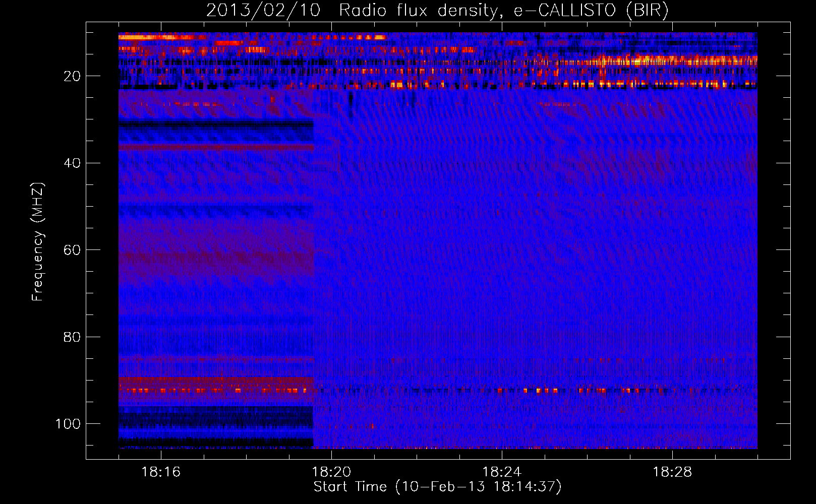The image size is (816, 504).
Task: Click the 20 MHz frequency tick label
Action: click(72, 76)
